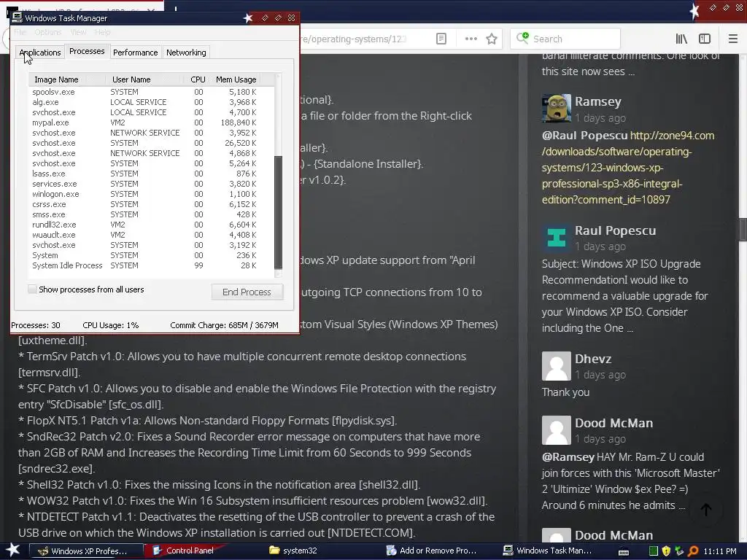The image size is (747, 560).
Task: Click the network connection tray icon
Action: point(679,551)
